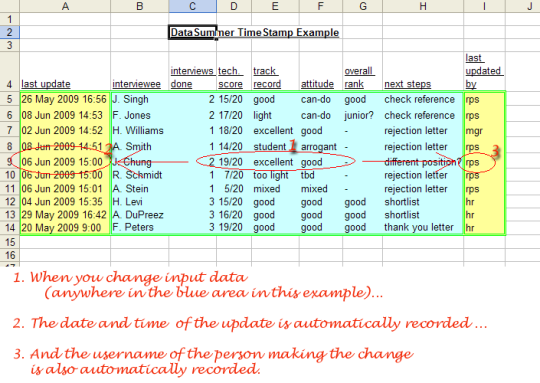The height and width of the screenshot is (383, 540).
Task: Click the 'student' track record cell
Action: pyautogui.click(x=275, y=146)
